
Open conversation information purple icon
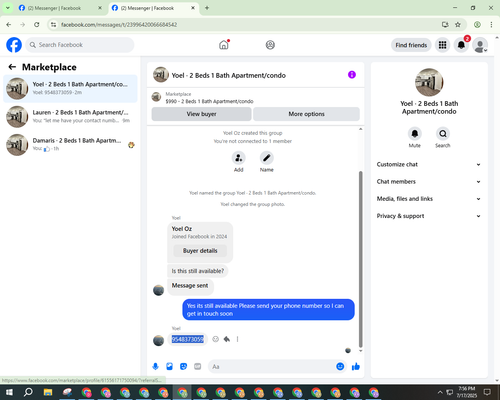point(352,75)
